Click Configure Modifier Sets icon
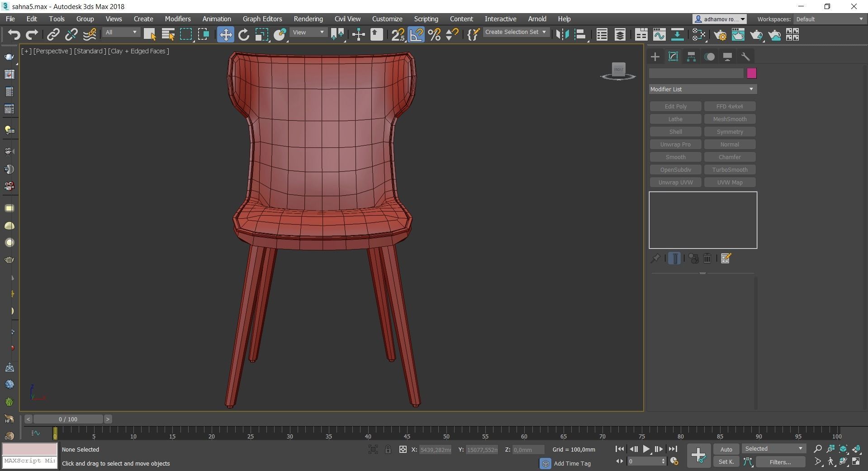868x471 pixels. (726, 258)
